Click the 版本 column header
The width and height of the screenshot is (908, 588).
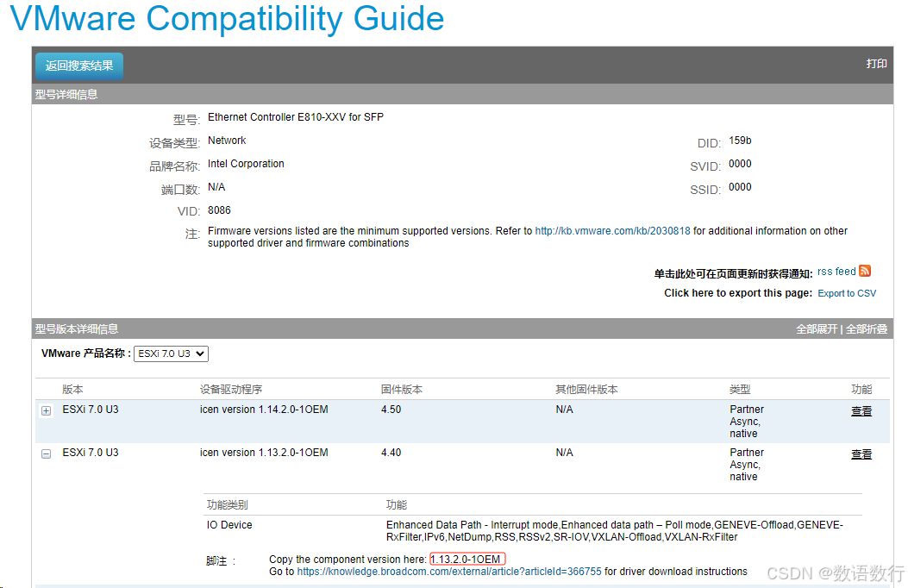coord(73,390)
